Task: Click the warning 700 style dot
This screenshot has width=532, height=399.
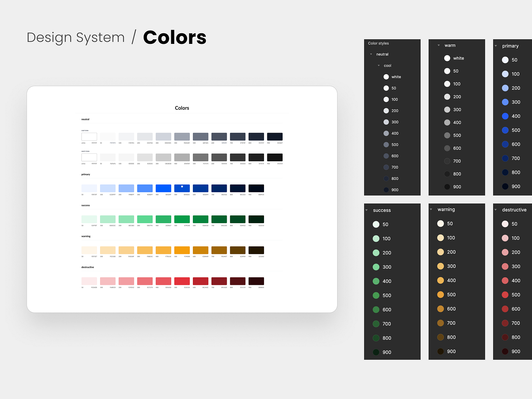Action: [x=441, y=323]
